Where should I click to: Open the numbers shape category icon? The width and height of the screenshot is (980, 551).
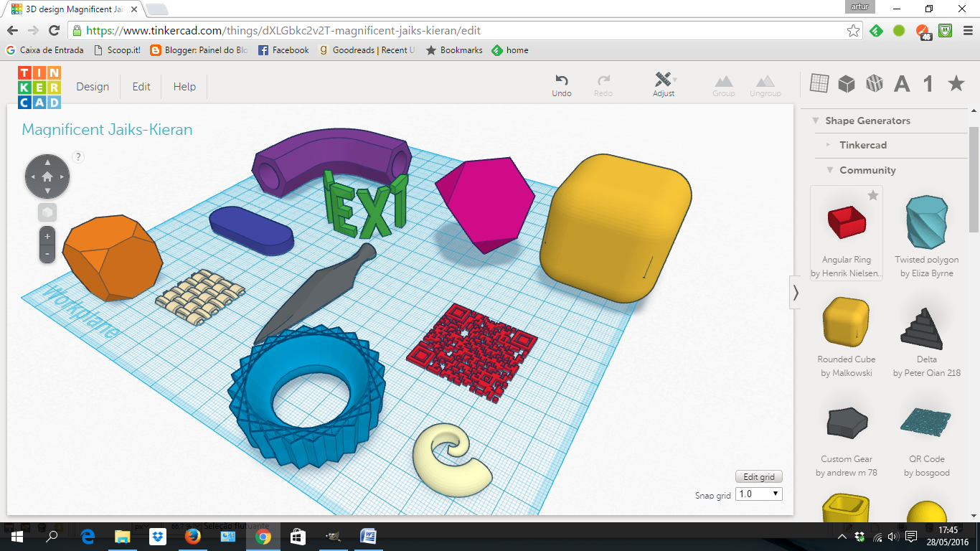[928, 84]
